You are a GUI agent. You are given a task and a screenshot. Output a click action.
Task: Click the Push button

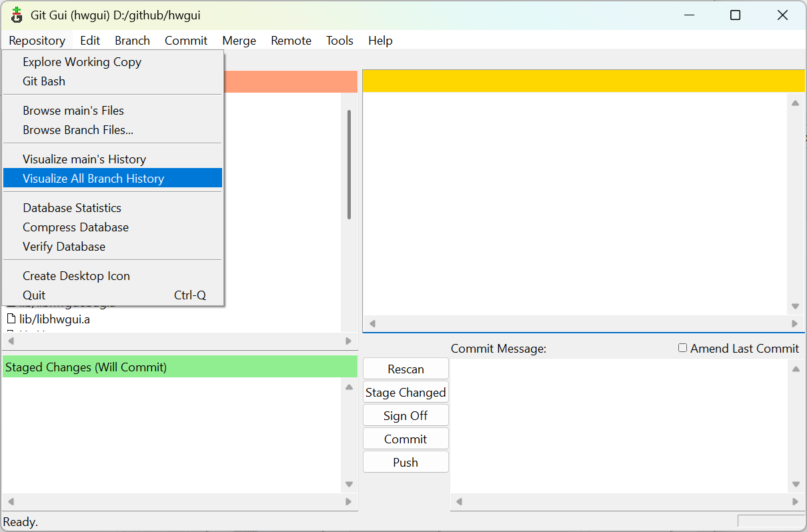tap(406, 463)
